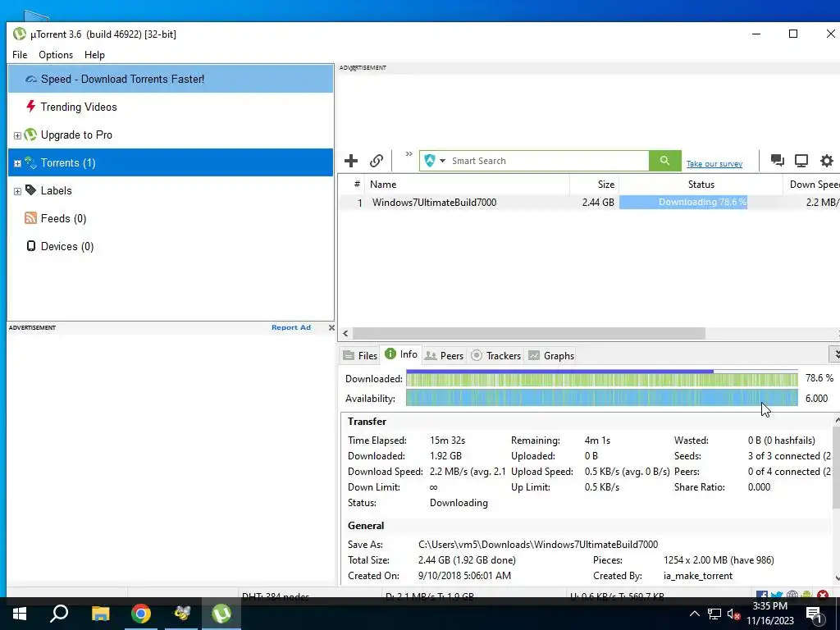Viewport: 840px width, 630px height.
Task: Click the bee app icon in taskbar
Action: (x=181, y=614)
